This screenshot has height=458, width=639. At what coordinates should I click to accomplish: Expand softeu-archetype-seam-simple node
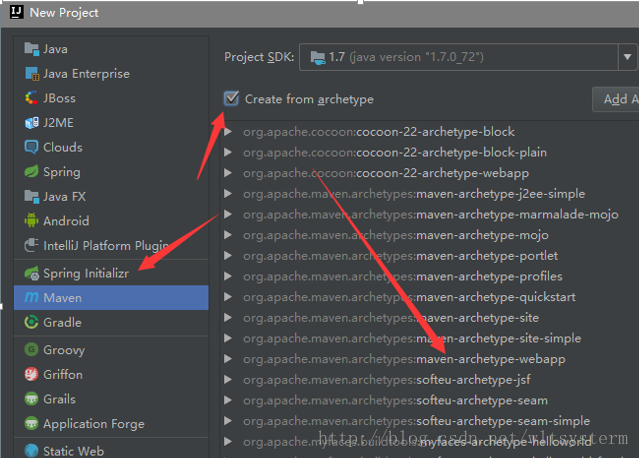point(228,421)
